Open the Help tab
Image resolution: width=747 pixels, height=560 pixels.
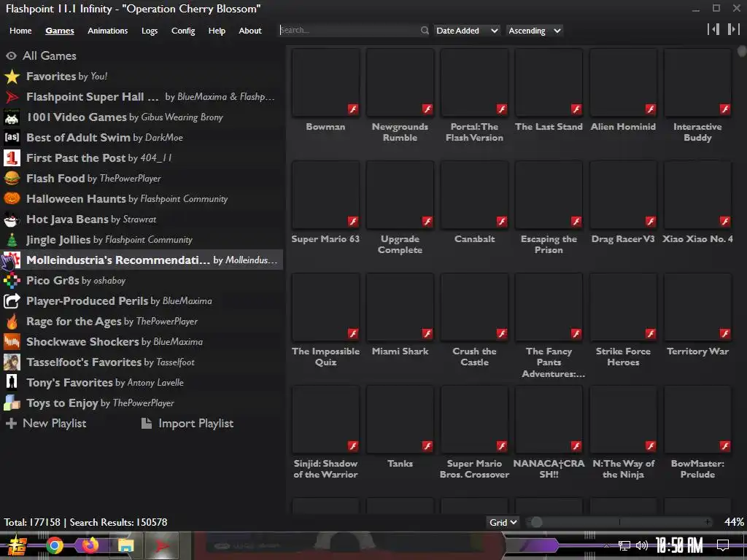point(217,31)
